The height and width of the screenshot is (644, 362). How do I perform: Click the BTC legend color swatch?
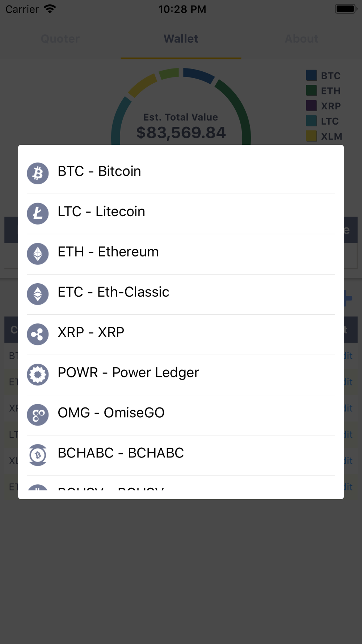311,75
